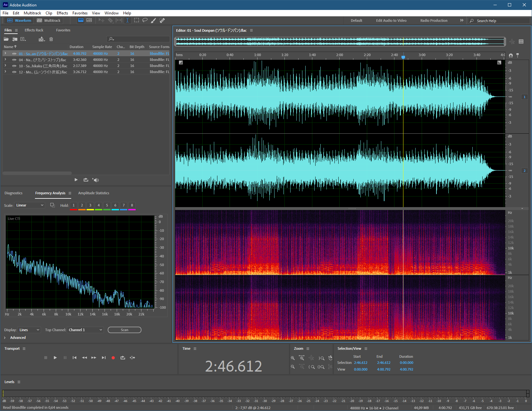Select the Time Selection tool
This screenshot has width=532, height=411.
click(x=127, y=20)
